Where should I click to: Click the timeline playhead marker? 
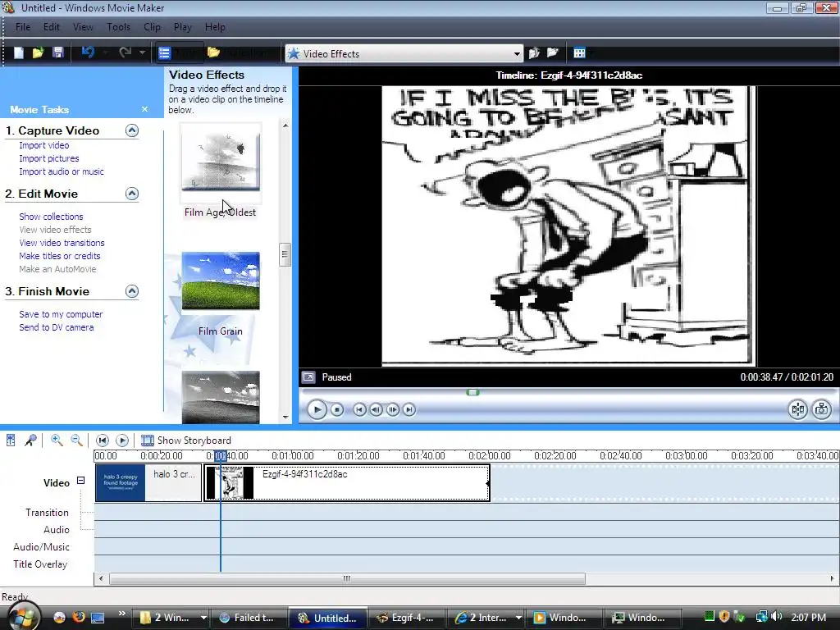pos(220,456)
